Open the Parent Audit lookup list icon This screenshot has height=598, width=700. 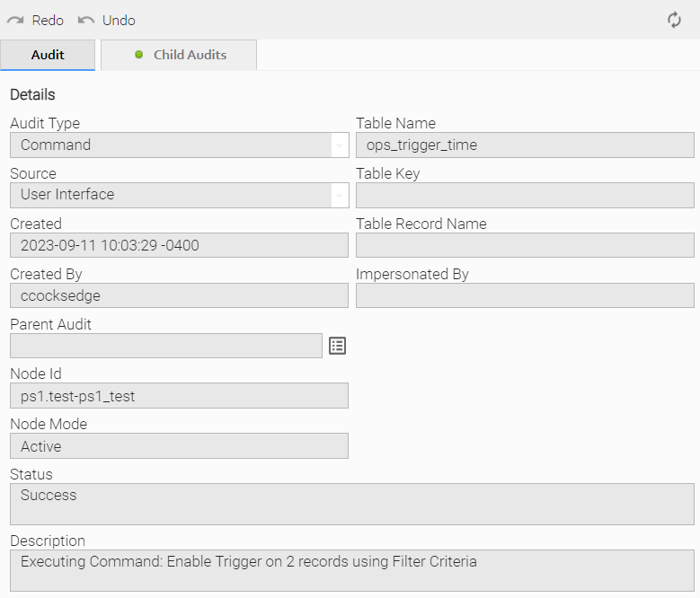[x=337, y=346]
